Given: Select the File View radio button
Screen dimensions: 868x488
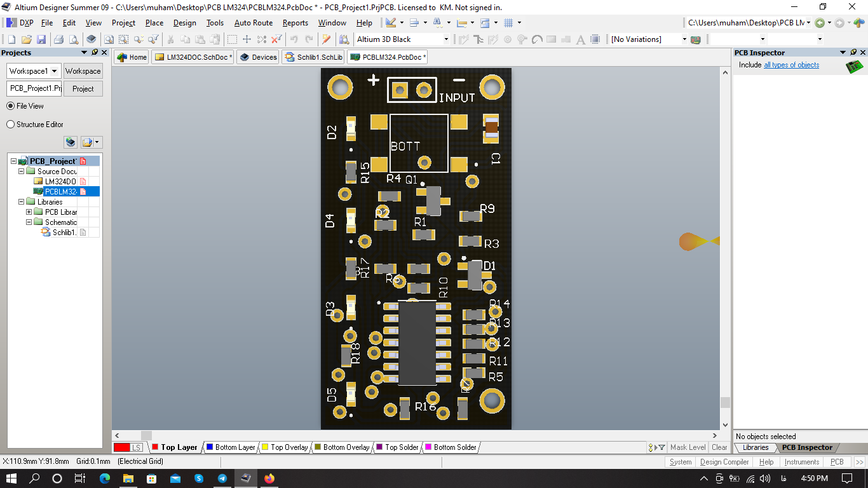Looking at the screenshot, I should pyautogui.click(x=11, y=106).
